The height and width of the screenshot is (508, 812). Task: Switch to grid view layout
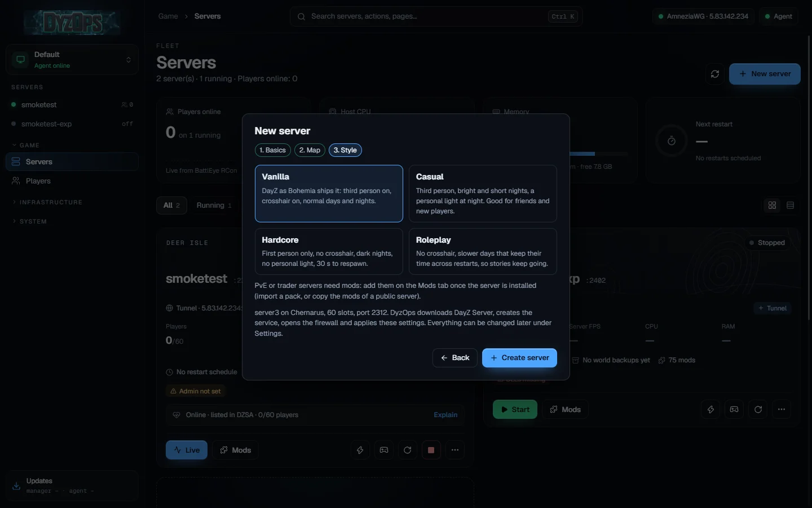click(773, 205)
